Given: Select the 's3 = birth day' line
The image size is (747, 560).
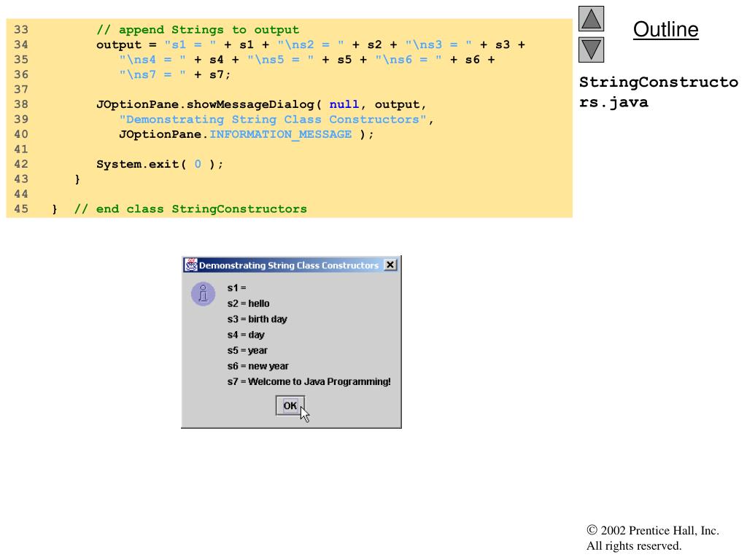Looking at the screenshot, I should click(x=258, y=319).
